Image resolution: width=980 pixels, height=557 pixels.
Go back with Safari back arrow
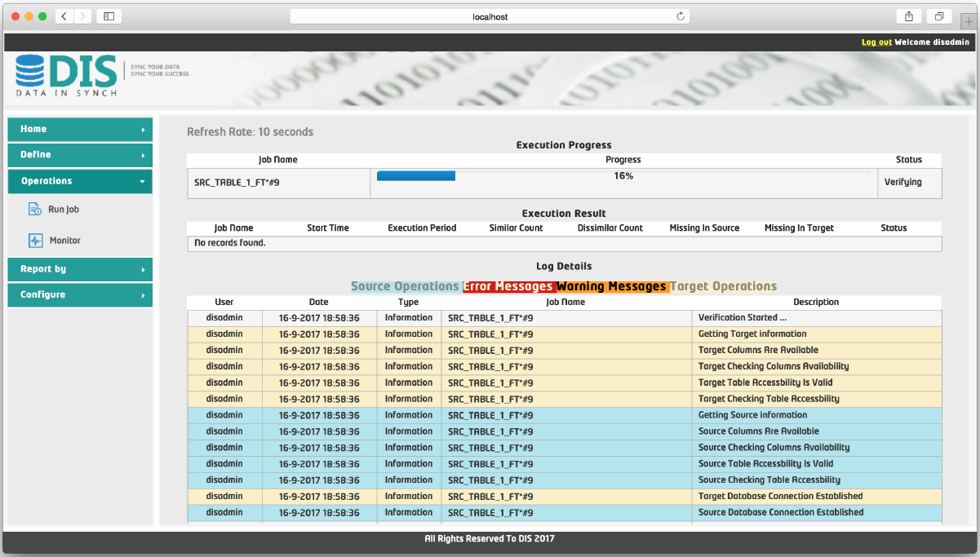tap(64, 16)
